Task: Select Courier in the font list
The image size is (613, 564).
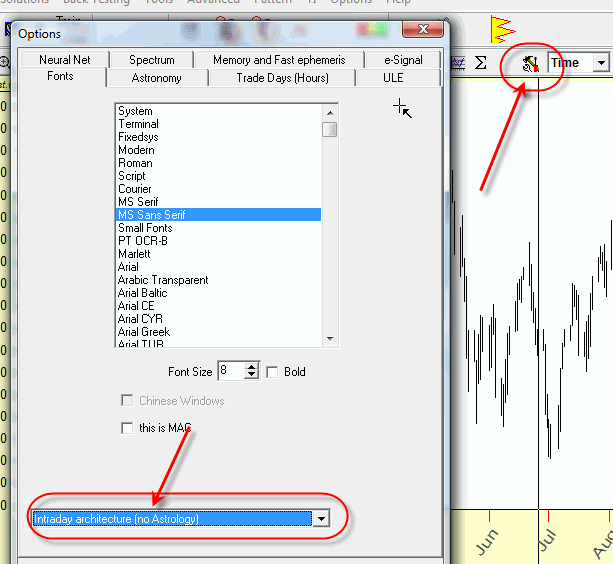Action: (x=135, y=189)
